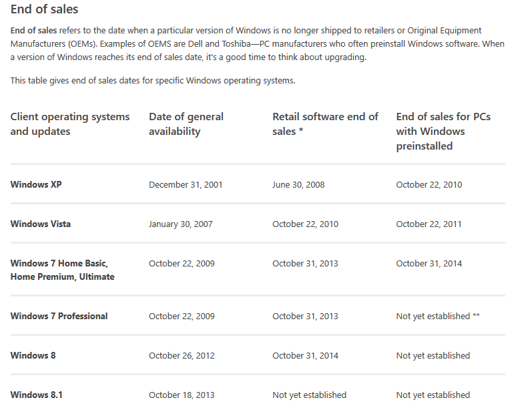532x410 pixels.
Task: Click the Windows 8 row label
Action: click(33, 356)
